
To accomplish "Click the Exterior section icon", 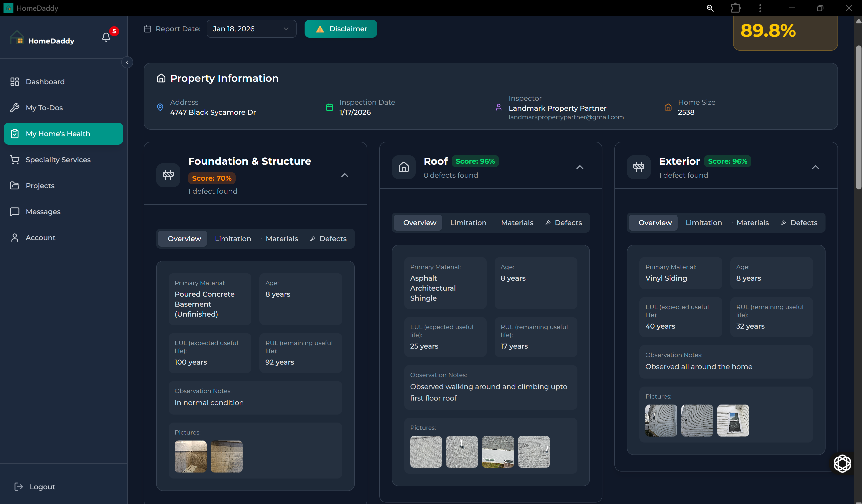I will coord(639,167).
